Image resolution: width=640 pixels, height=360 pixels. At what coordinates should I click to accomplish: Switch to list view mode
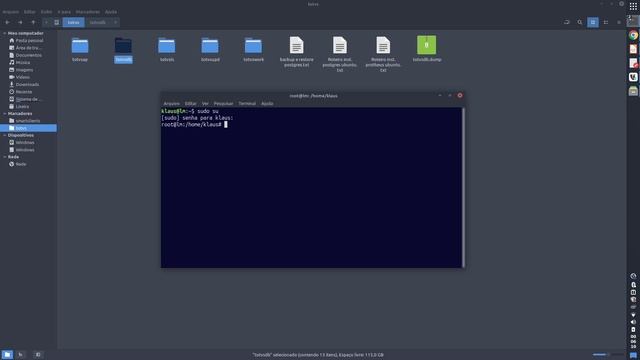pos(606,22)
